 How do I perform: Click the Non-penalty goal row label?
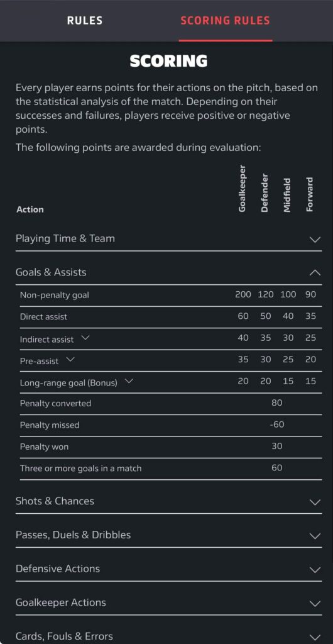point(55,295)
